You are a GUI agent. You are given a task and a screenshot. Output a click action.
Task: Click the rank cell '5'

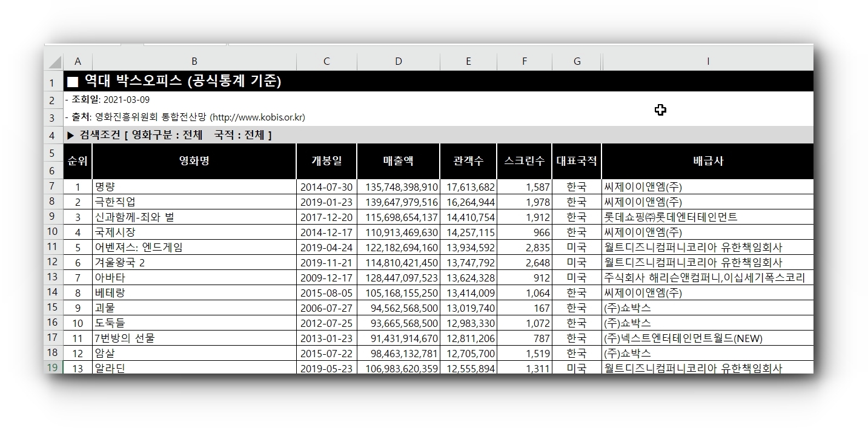coord(78,247)
